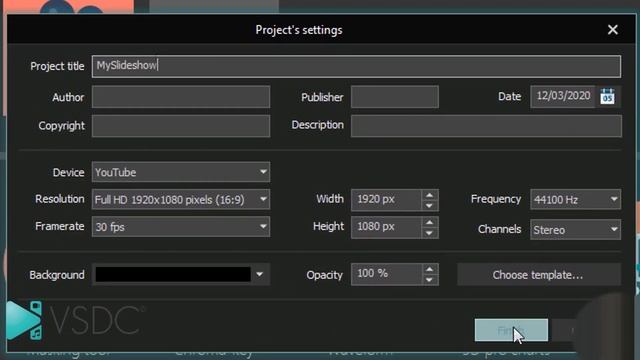Click the Finish button
Viewport: 640px width, 360px height.
coord(511,330)
